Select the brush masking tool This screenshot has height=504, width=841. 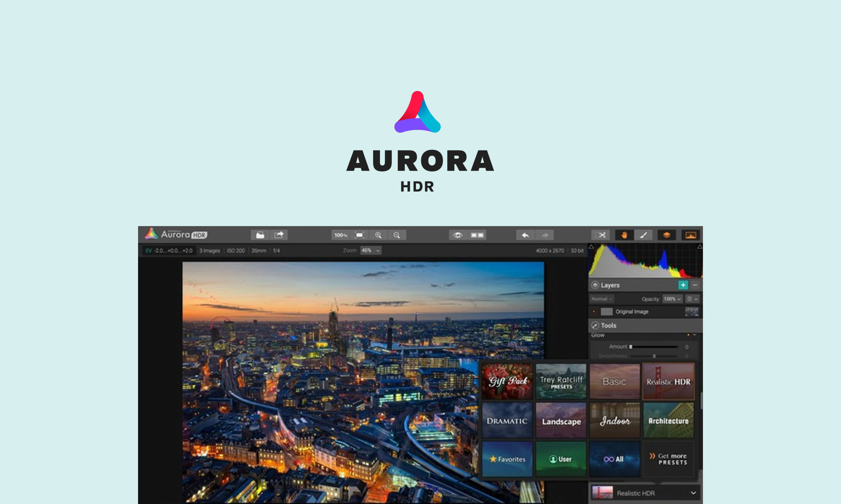[x=643, y=235]
